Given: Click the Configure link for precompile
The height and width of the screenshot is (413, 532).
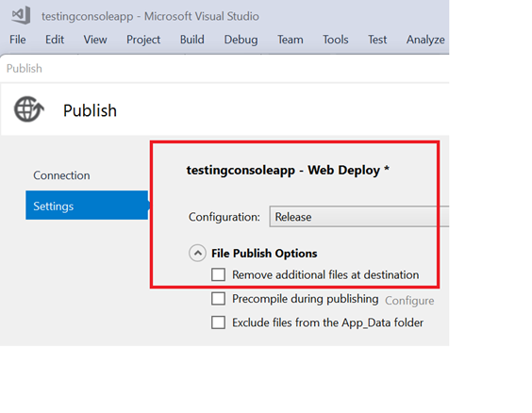Looking at the screenshot, I should (x=409, y=301).
